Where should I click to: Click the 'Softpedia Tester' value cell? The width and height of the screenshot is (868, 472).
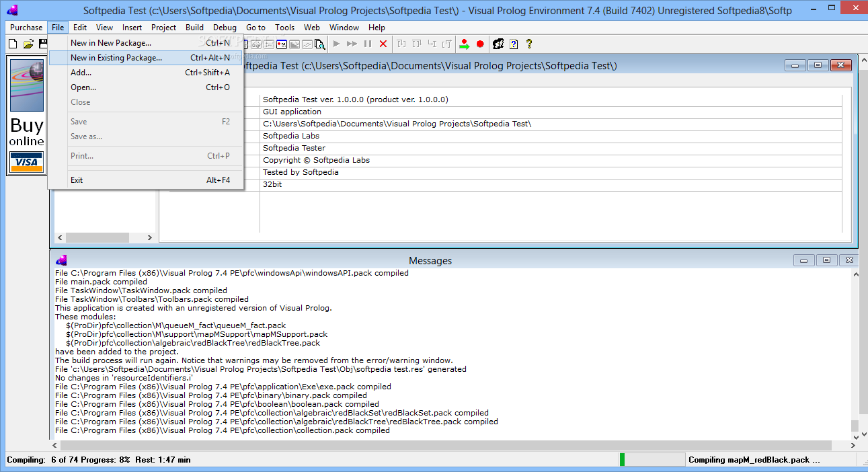(551, 148)
